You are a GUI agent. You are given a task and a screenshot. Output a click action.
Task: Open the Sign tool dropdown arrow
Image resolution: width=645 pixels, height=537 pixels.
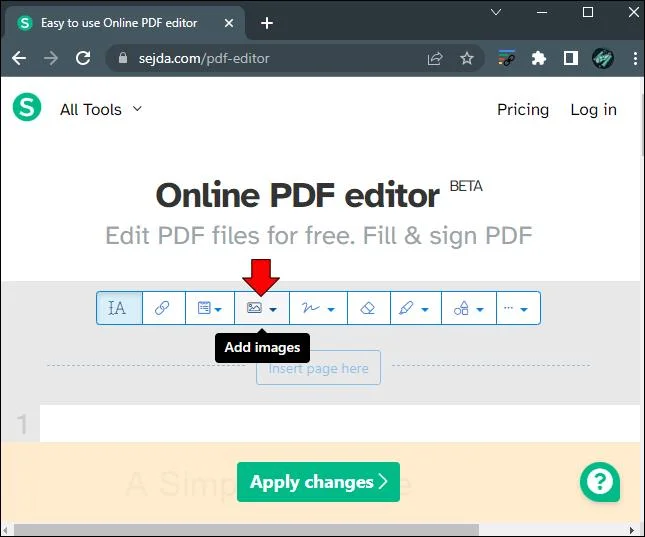tap(331, 309)
